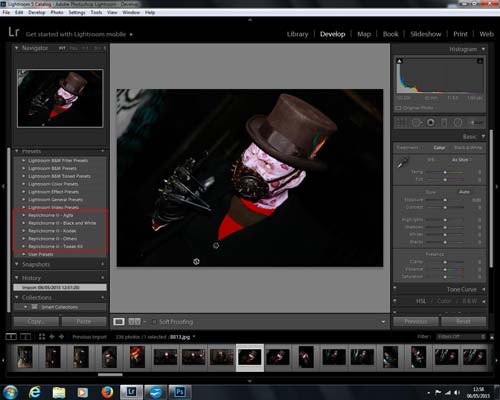Select the Graduated Filter tool

coord(444,123)
